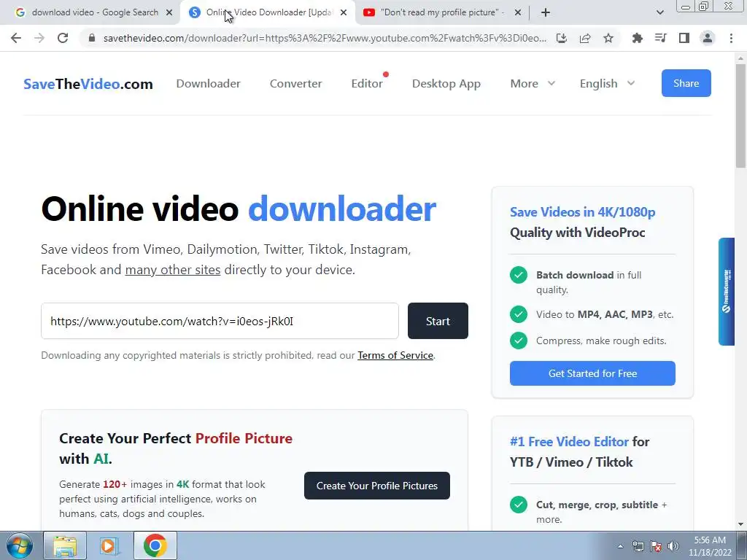The height and width of the screenshot is (560, 747).
Task: Click the blue Share button
Action: pyautogui.click(x=686, y=83)
